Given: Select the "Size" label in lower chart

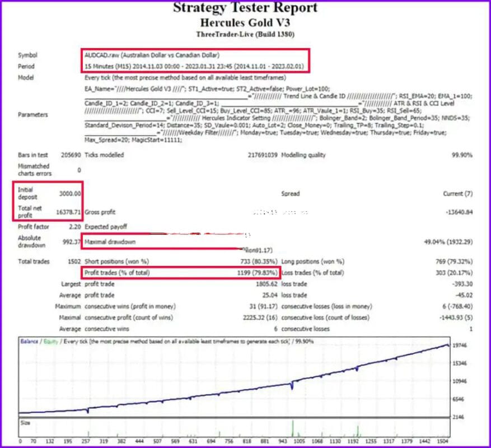Looking at the screenshot, I should coord(25,423).
